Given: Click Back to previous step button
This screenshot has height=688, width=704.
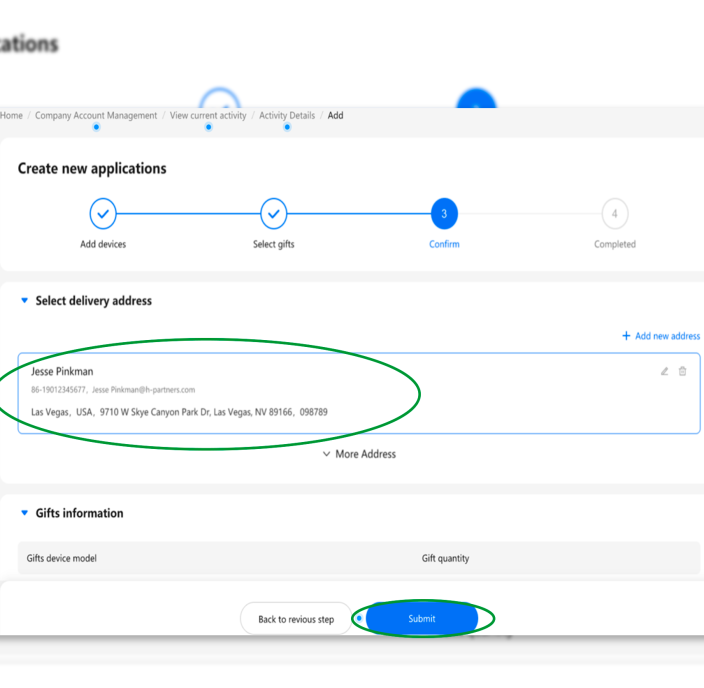Looking at the screenshot, I should (296, 619).
